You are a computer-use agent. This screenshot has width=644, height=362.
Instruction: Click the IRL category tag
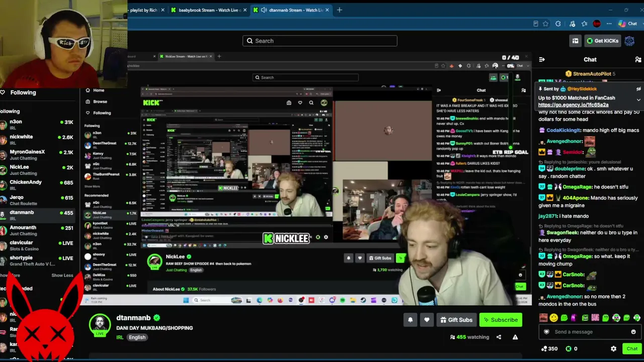point(120,337)
